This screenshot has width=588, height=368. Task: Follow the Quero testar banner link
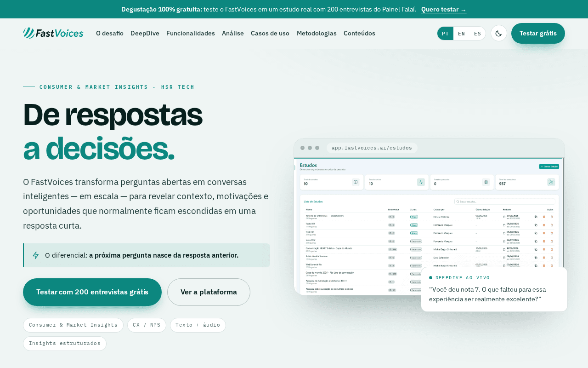[x=444, y=9]
